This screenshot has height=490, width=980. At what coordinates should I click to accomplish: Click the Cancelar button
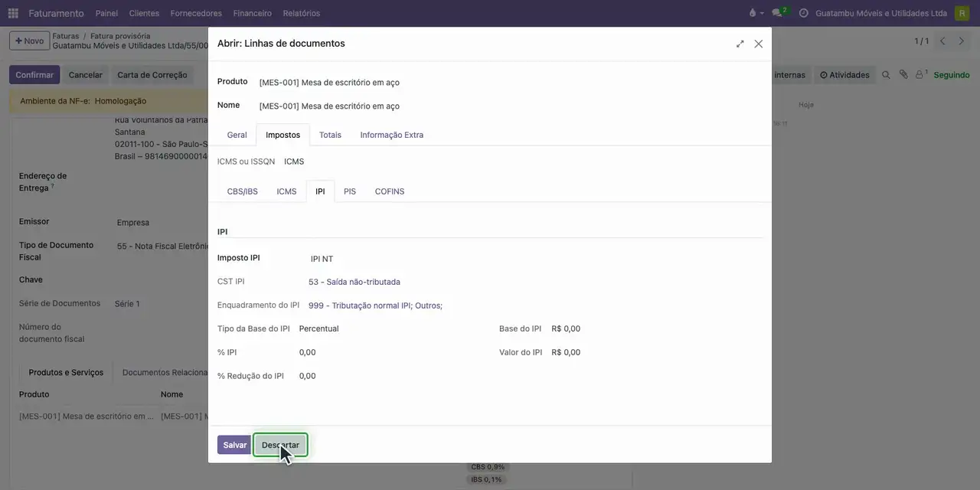tap(85, 75)
